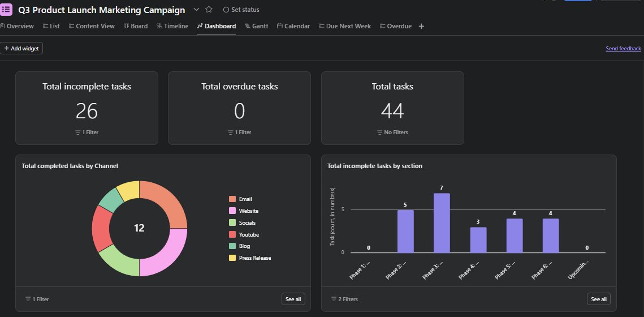Open the Total overdue tasks widget
Viewport: 644px width, 317px height.
239,108
